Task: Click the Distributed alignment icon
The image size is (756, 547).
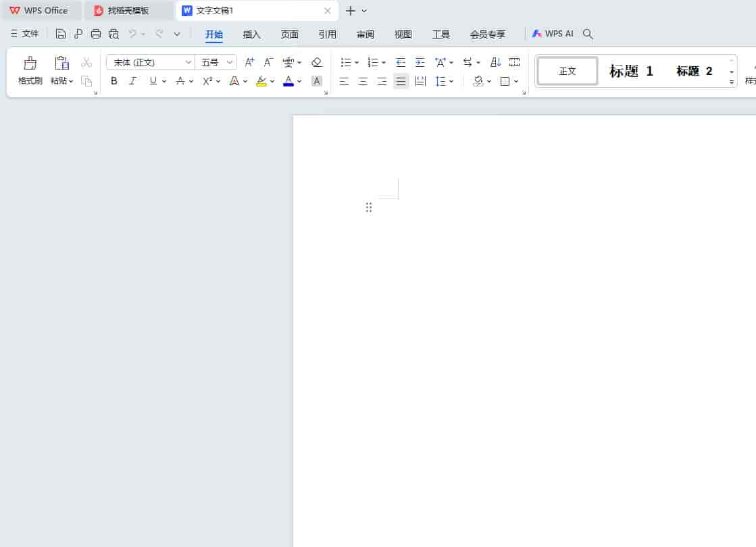Action: (420, 81)
